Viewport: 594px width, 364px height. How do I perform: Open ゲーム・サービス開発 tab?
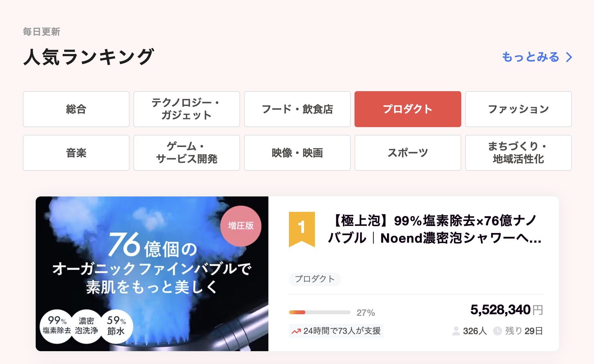pyautogui.click(x=187, y=153)
